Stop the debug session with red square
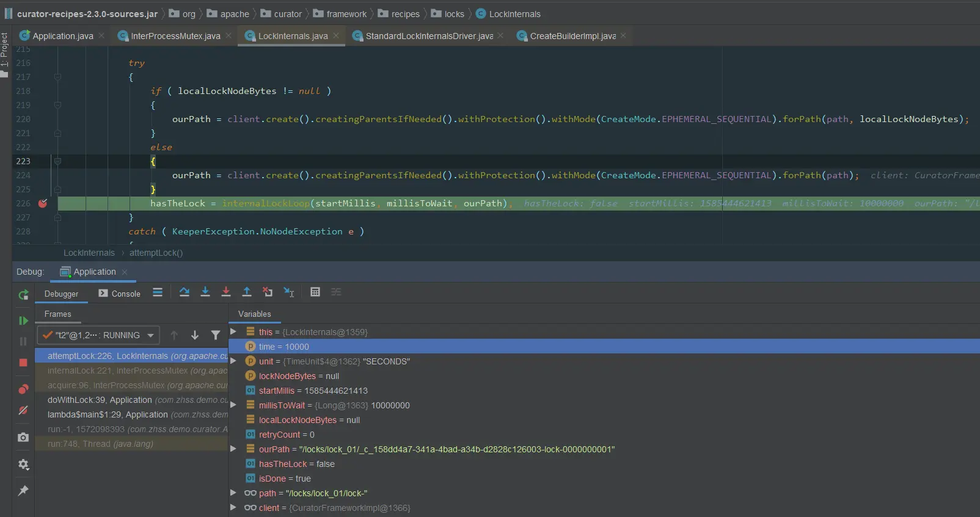980x517 pixels. (x=23, y=363)
